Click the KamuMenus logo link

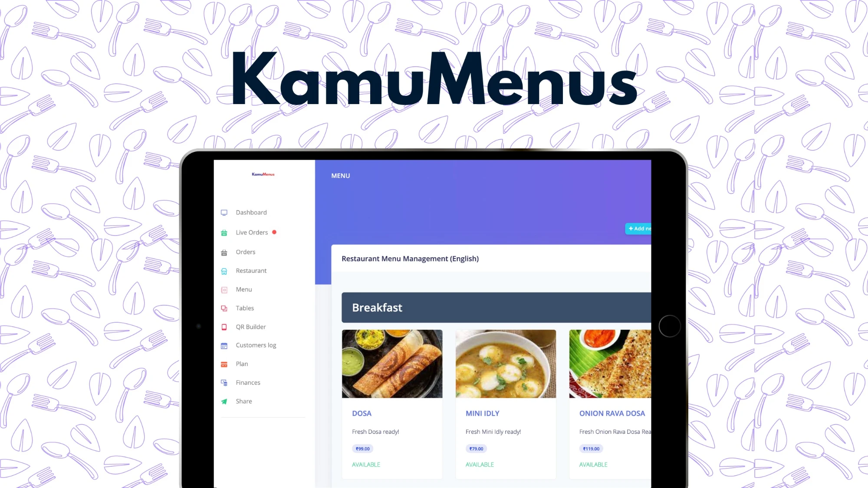(x=263, y=174)
